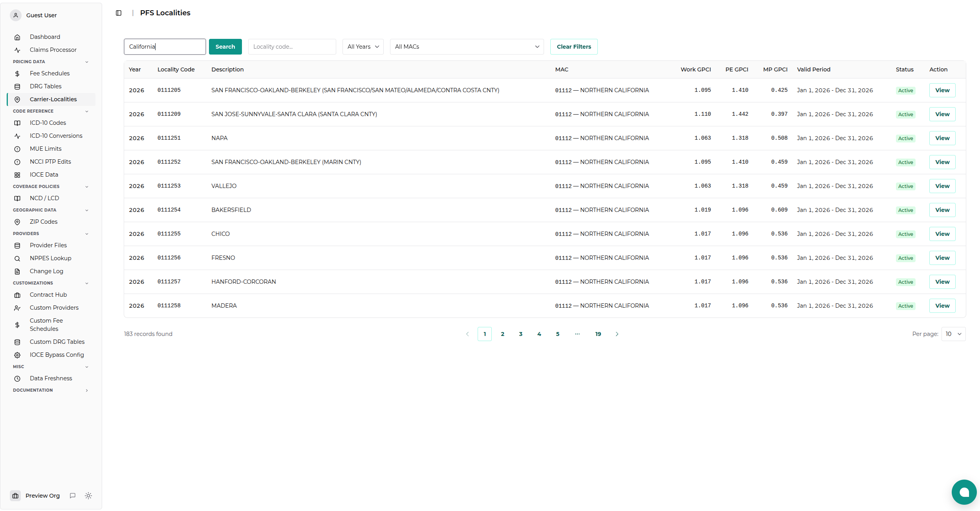
Task: Open the feedback message icon
Action: coord(73,496)
